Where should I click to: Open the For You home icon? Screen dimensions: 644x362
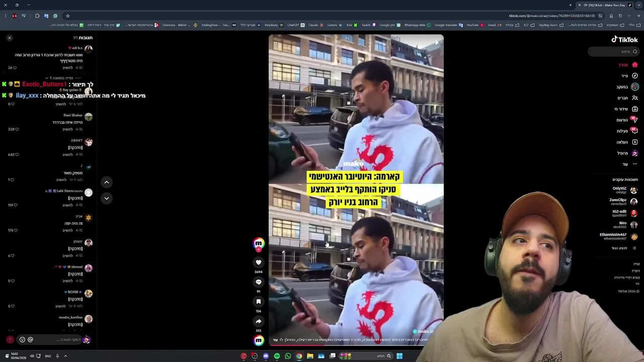tap(635, 65)
